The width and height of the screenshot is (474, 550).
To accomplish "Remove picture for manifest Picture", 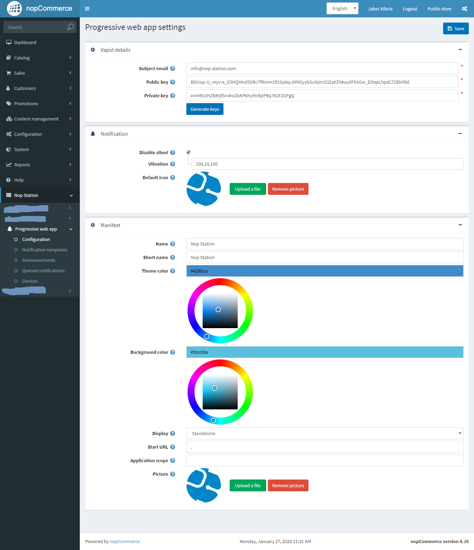I will tap(288, 485).
